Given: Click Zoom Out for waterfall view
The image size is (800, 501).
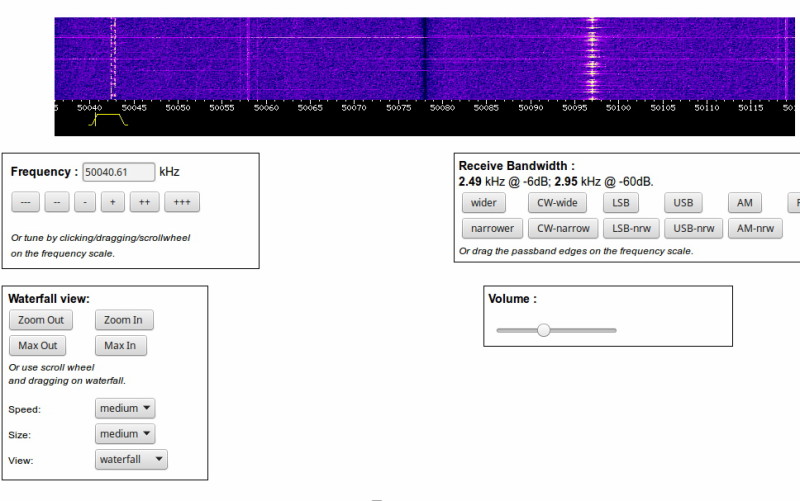Looking at the screenshot, I should pyautogui.click(x=40, y=320).
